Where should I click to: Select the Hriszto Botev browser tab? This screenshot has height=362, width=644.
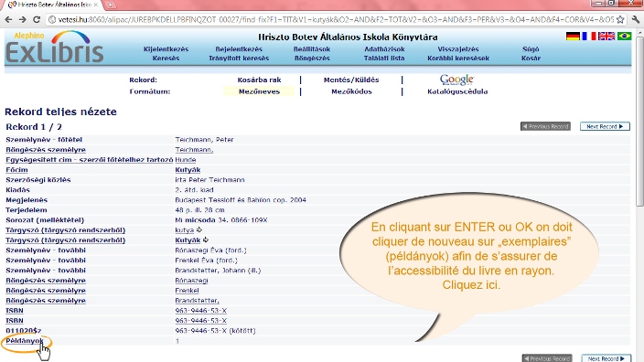pyautogui.click(x=53, y=5)
